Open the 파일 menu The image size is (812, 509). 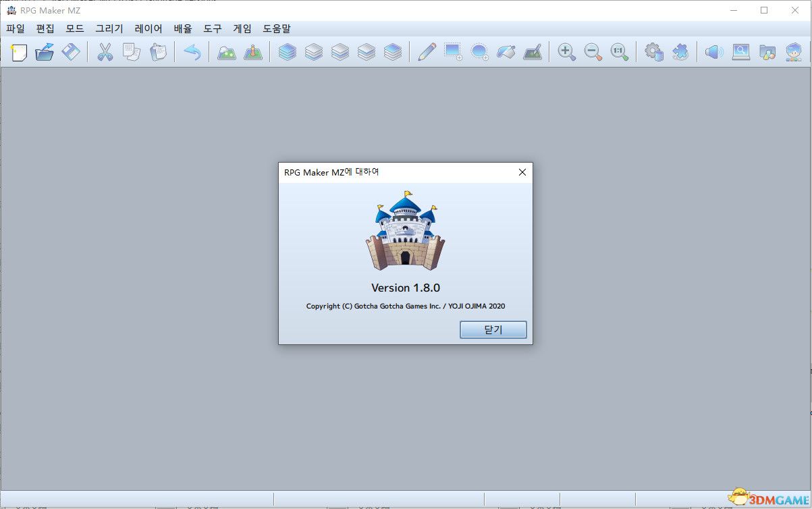click(x=16, y=28)
